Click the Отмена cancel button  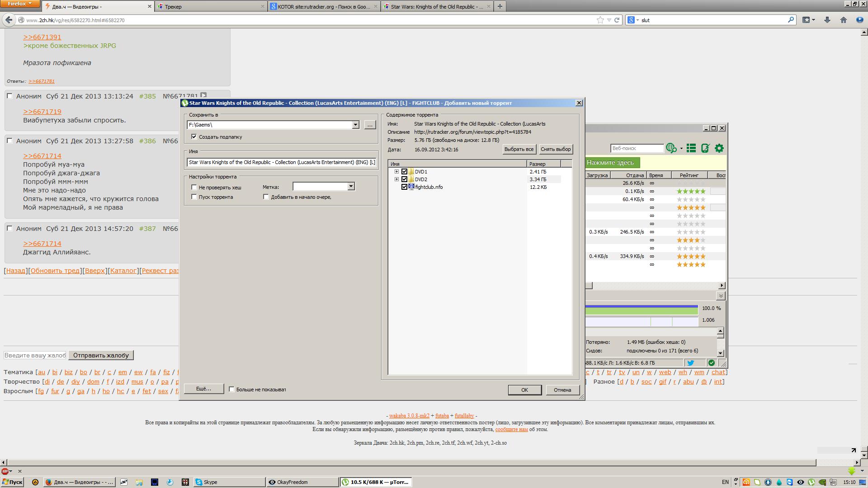tap(562, 390)
